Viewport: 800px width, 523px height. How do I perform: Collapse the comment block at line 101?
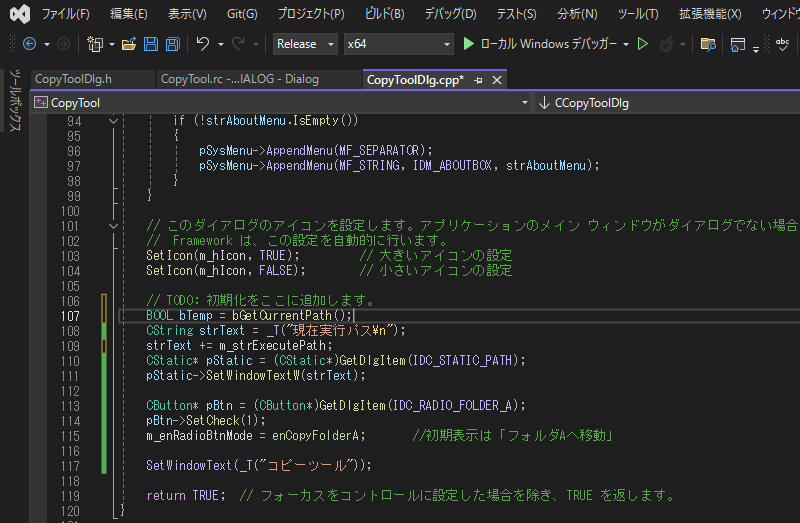(x=114, y=226)
